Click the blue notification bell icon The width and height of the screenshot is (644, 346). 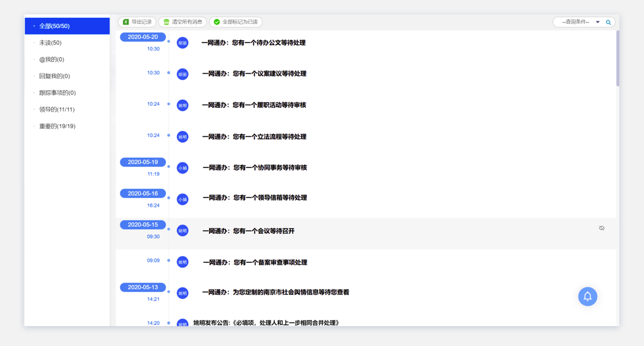pyautogui.click(x=587, y=296)
